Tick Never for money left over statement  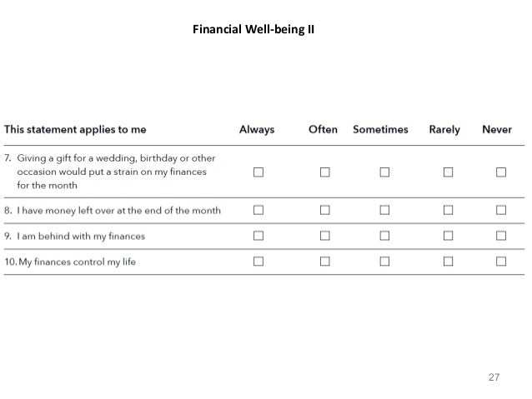501,210
